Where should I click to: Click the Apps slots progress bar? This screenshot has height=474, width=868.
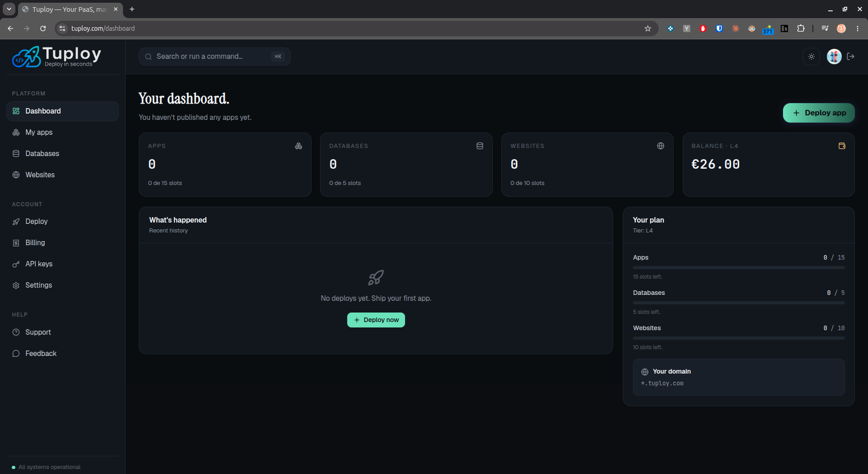(739, 268)
